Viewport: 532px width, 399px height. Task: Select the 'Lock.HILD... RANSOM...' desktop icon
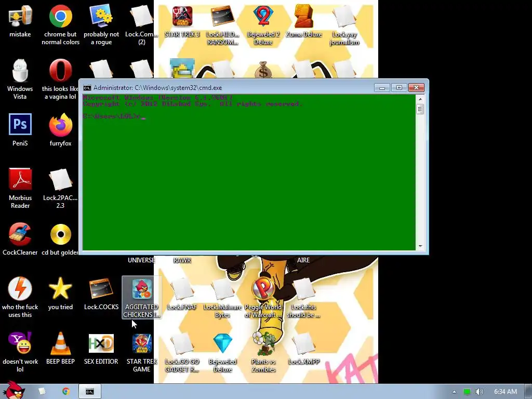click(x=222, y=16)
